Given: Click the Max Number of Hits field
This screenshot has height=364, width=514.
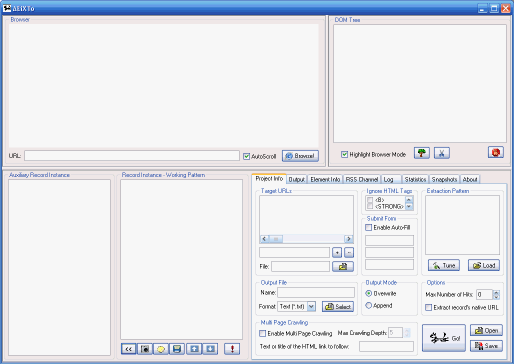Looking at the screenshot, I should click(x=484, y=295).
